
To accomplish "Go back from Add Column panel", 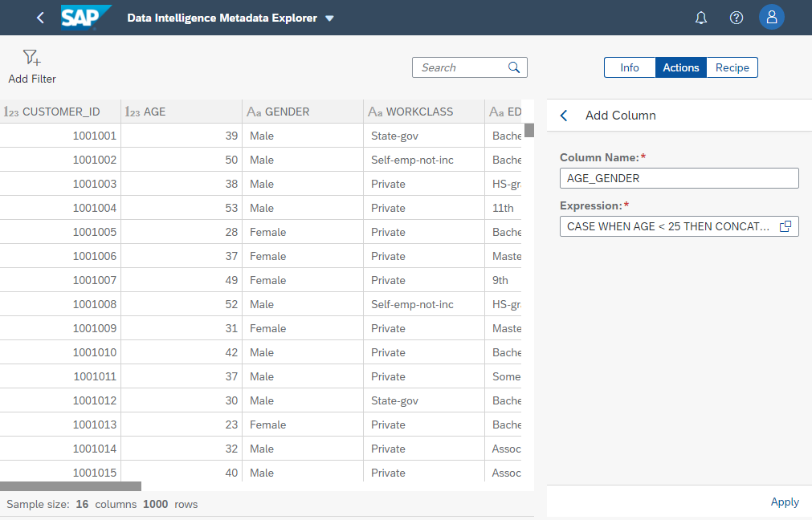I will (x=564, y=116).
